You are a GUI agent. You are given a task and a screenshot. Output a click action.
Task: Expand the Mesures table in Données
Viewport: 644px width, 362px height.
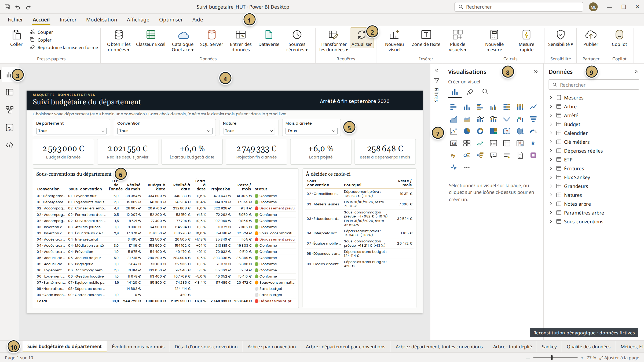tap(551, 98)
